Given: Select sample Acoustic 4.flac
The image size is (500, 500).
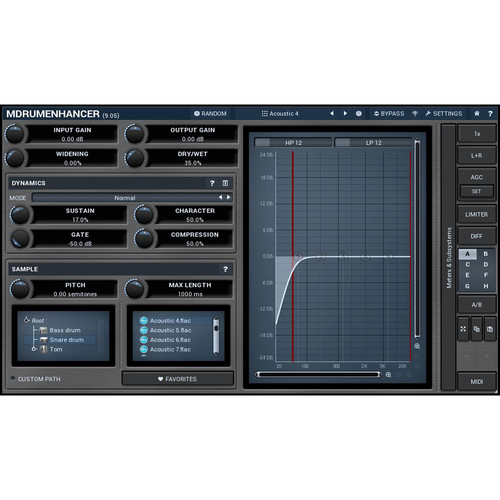Looking at the screenshot, I should pyautogui.click(x=165, y=321).
